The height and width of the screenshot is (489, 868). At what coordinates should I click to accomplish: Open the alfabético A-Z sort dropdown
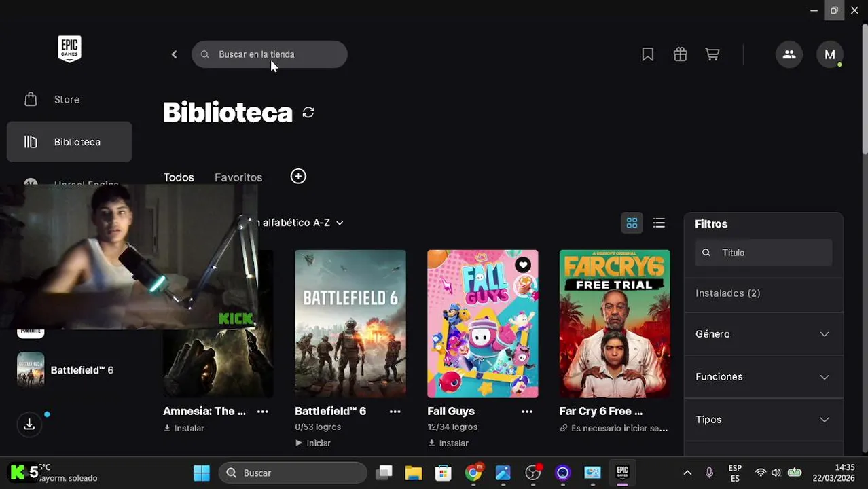point(301,223)
